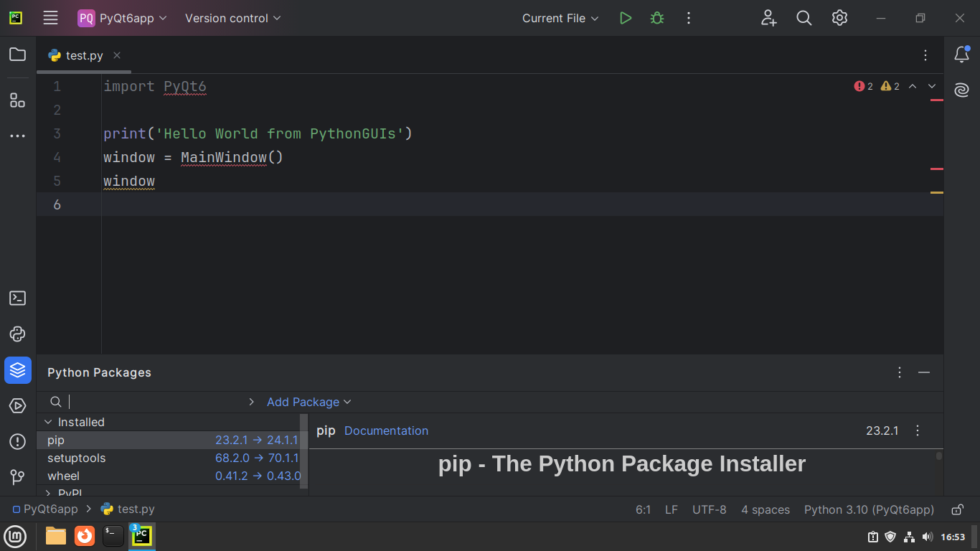Hide the Python Packages panel
This screenshot has height=551, width=980.
(x=924, y=372)
